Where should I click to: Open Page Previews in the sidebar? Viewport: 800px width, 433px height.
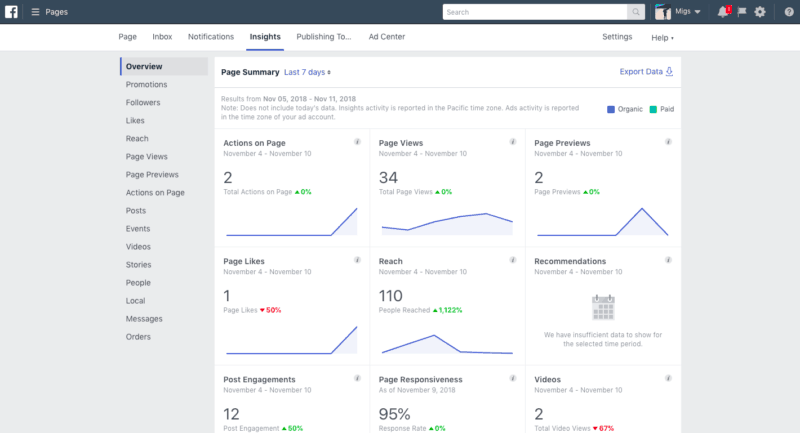[x=152, y=174]
